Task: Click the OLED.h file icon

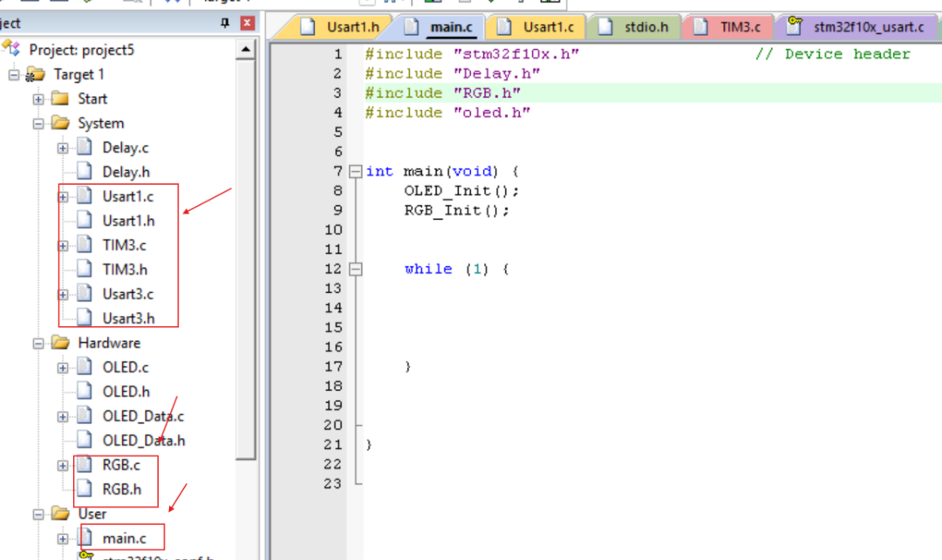Action: pyautogui.click(x=85, y=391)
